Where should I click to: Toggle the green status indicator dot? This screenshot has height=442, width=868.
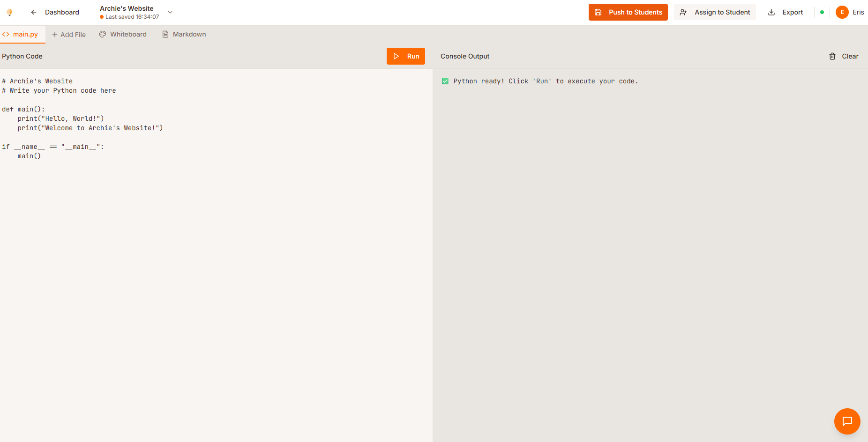823,12
